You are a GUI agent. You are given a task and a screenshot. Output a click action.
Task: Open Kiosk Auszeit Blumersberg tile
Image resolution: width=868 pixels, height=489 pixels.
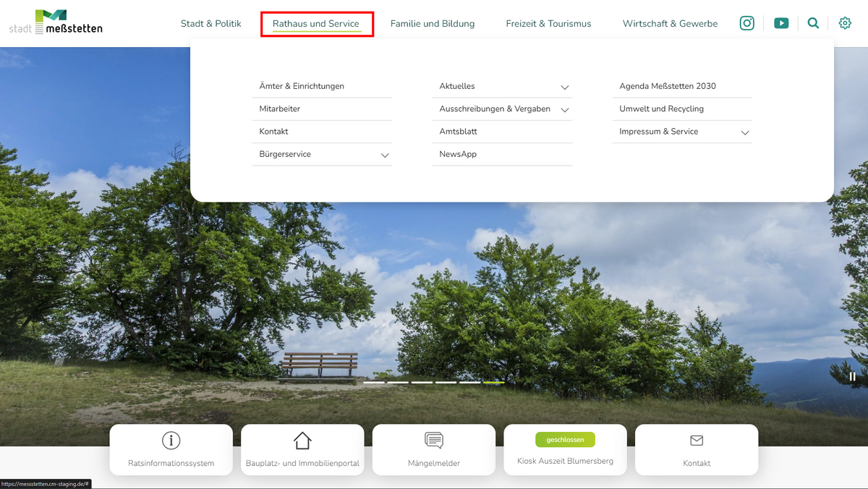point(565,449)
